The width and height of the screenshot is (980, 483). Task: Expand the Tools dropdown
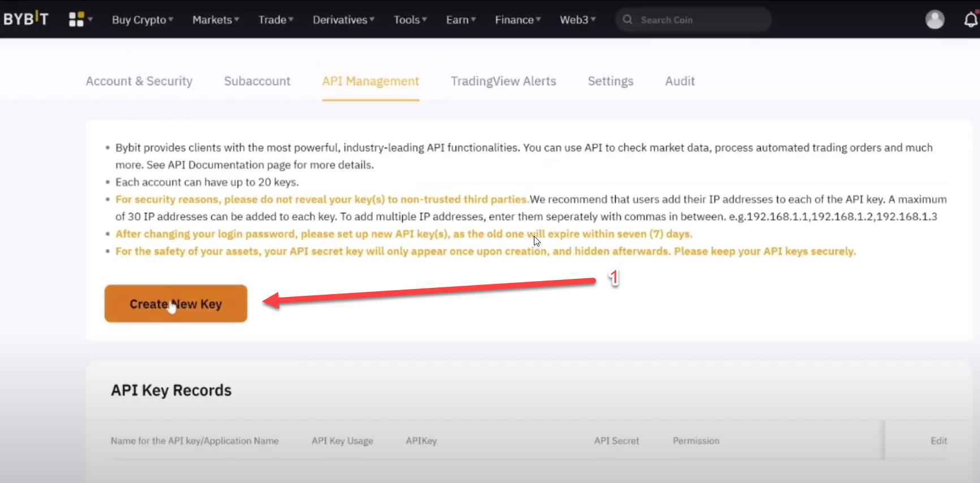(411, 20)
